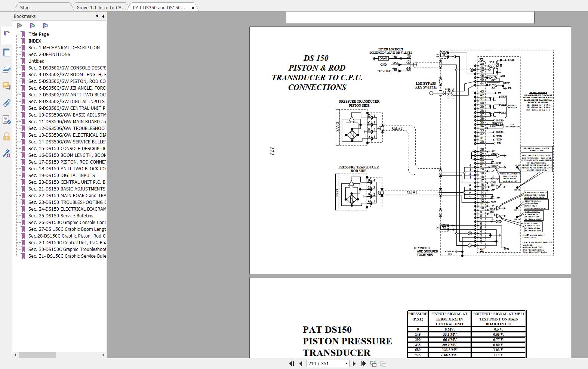Click the delete bookmark toolbar icon

19,26
